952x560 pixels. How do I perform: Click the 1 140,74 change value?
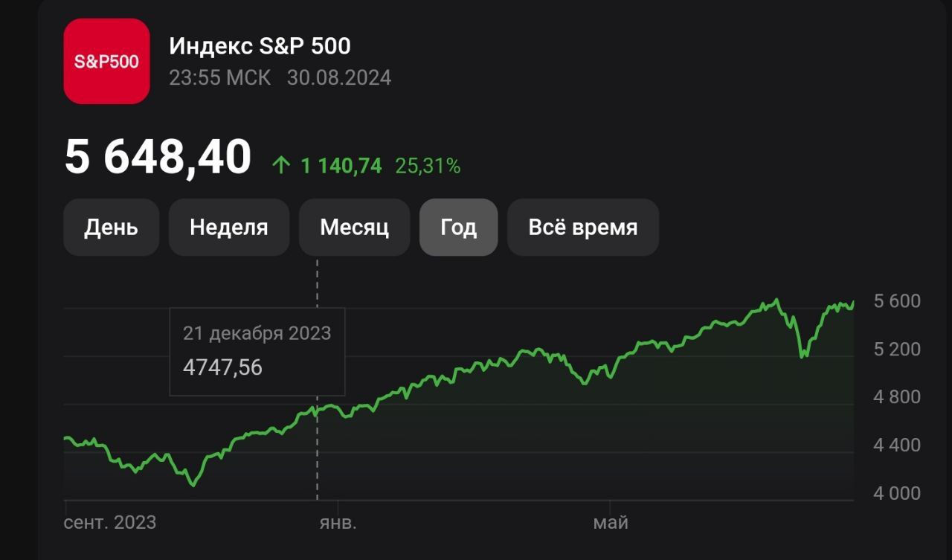click(341, 166)
